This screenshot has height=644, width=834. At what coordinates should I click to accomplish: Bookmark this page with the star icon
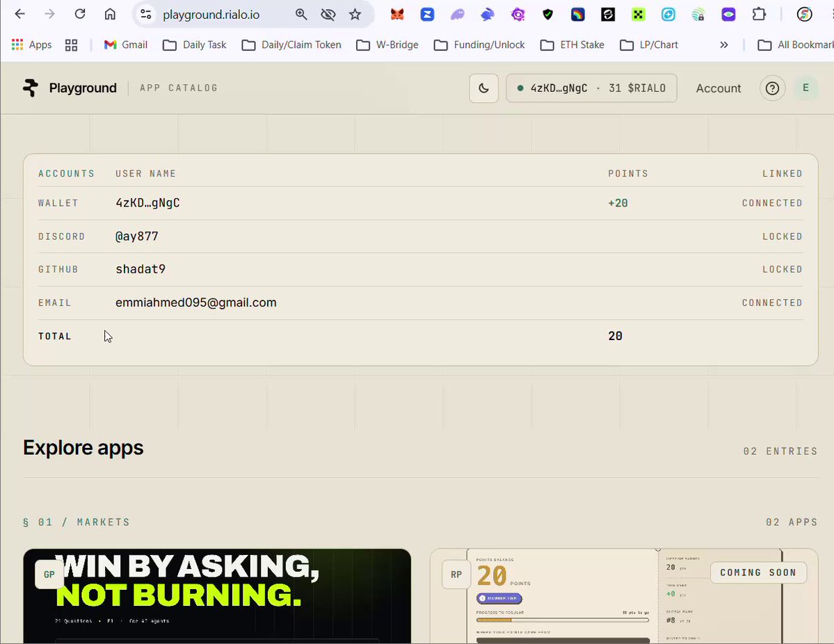point(355,15)
